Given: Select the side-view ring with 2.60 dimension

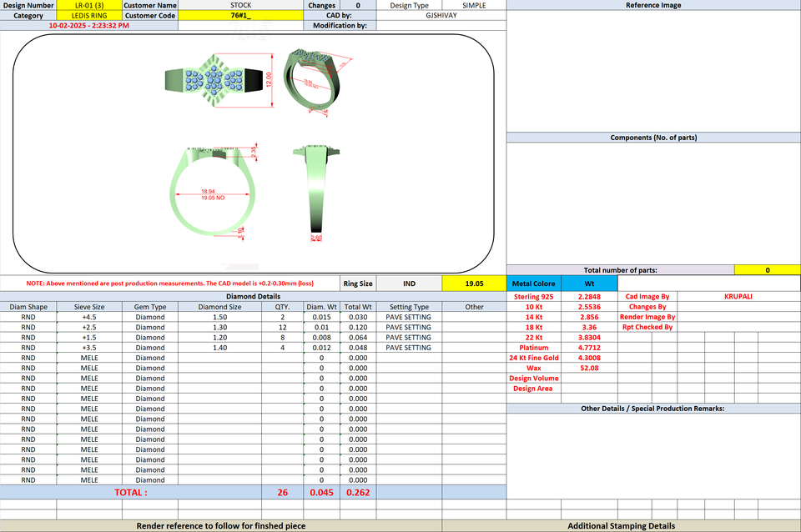Looking at the screenshot, I should 317,193.
